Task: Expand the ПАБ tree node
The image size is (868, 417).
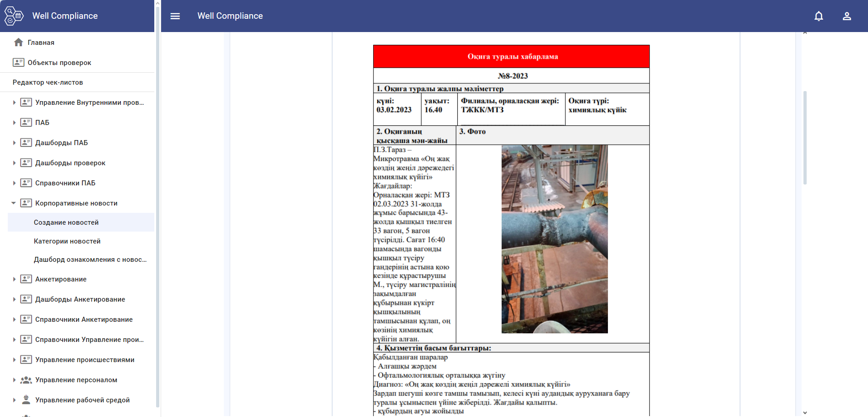Action: [x=14, y=123]
